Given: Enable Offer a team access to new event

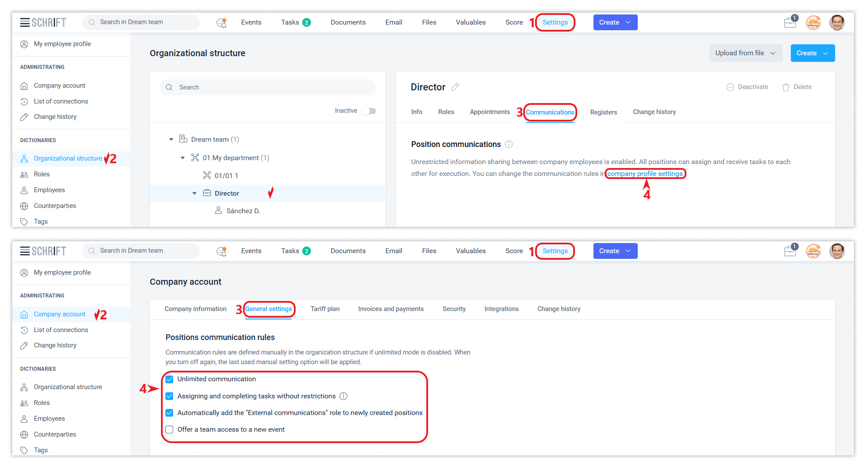Looking at the screenshot, I should coord(169,430).
